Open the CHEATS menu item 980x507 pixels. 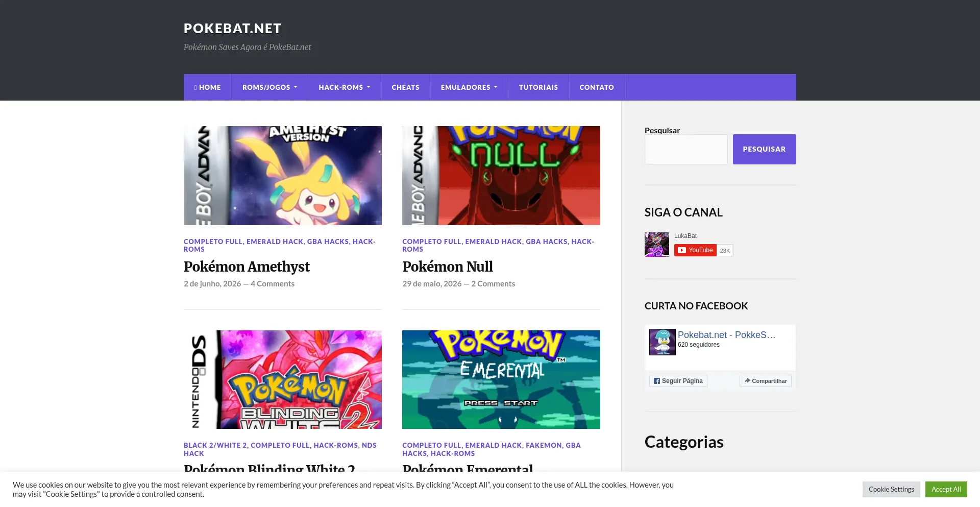pos(405,87)
